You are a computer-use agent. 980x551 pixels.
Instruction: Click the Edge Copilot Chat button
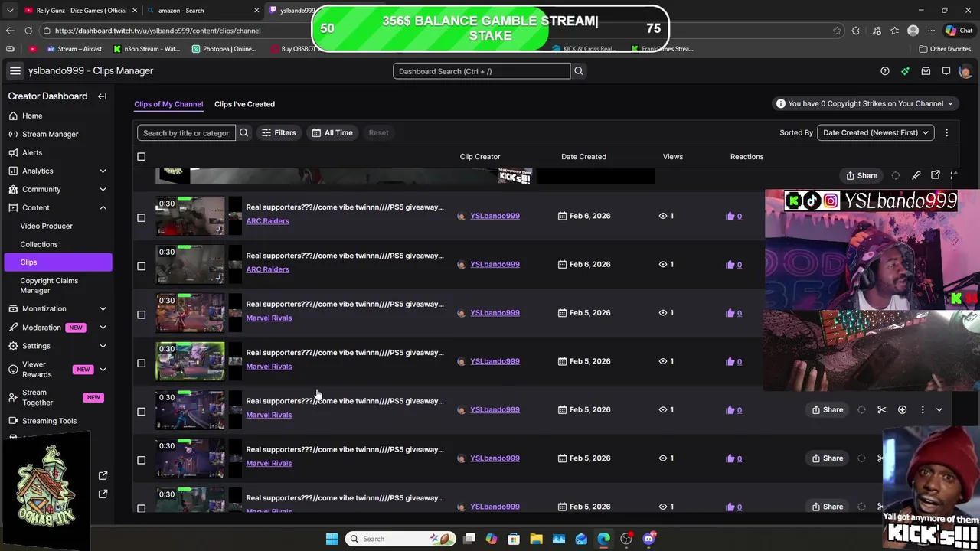pyautogui.click(x=958, y=31)
